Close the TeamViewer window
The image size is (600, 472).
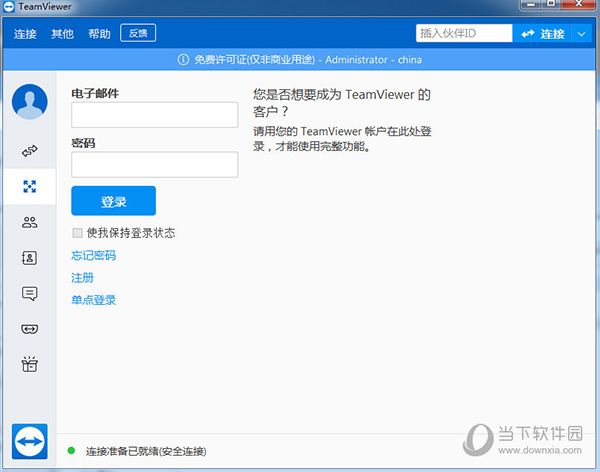click(579, 4)
